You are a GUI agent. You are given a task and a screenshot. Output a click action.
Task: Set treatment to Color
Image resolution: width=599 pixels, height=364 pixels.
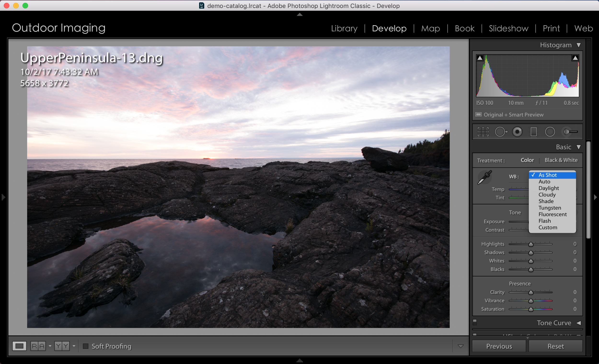527,160
